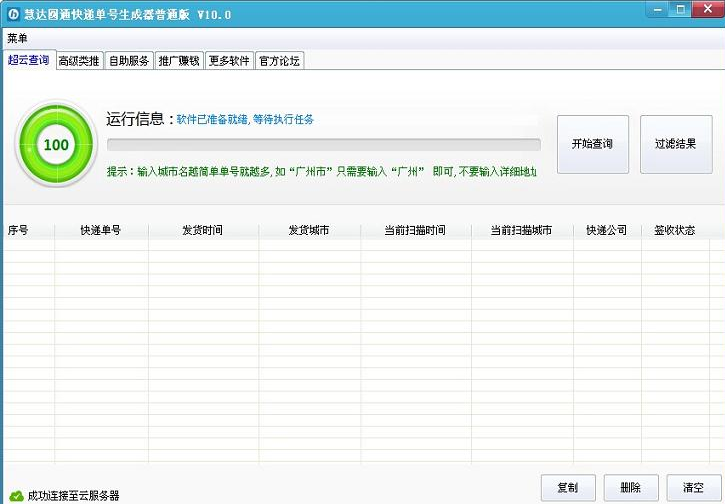The image size is (725, 504).
Task: Click the 复制 button
Action: [x=567, y=488]
